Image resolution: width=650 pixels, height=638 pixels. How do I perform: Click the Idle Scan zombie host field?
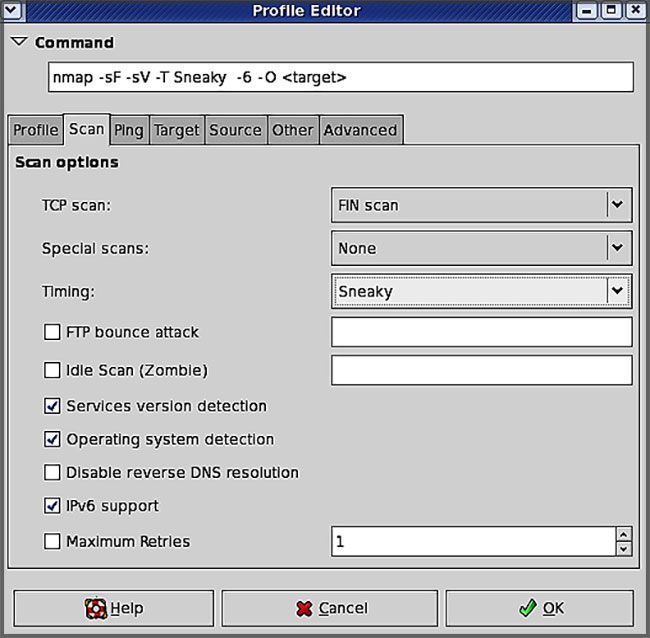click(482, 370)
